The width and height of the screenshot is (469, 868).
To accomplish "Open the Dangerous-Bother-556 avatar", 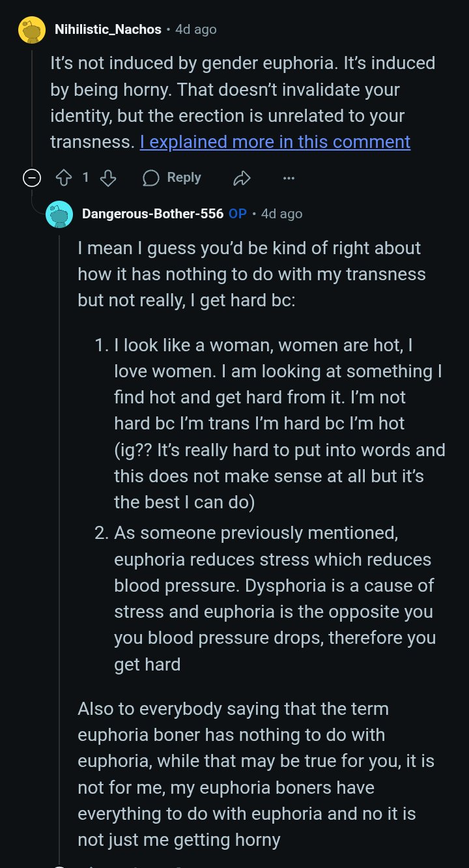I will click(x=59, y=214).
